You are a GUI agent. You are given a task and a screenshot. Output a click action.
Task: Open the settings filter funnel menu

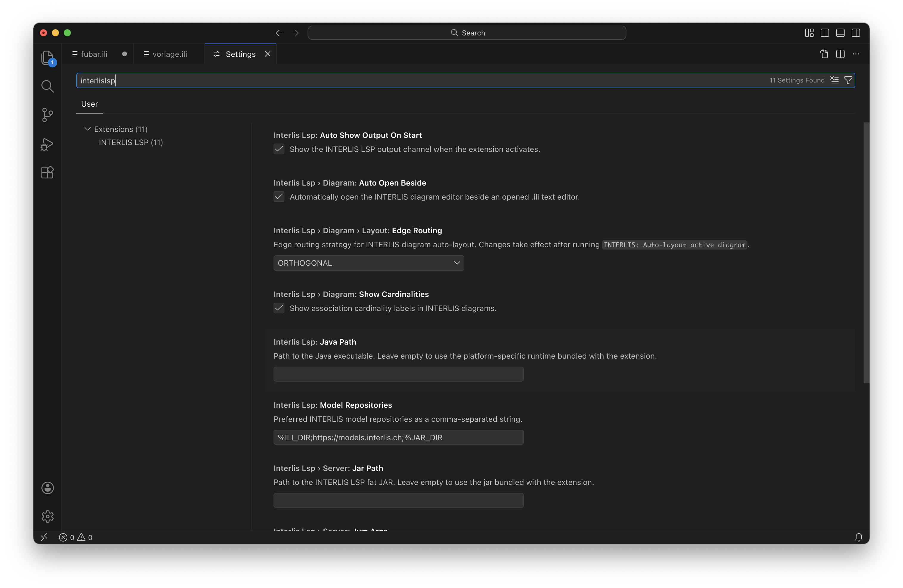point(848,80)
